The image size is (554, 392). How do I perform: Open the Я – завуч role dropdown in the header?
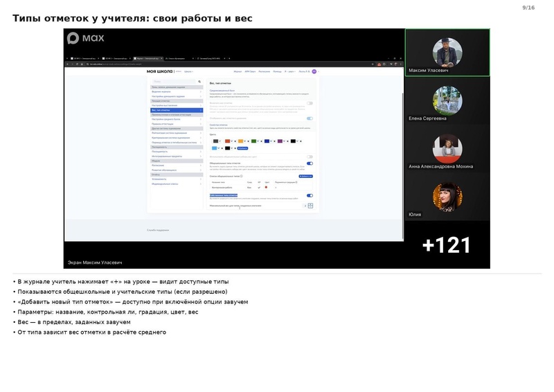tap(290, 71)
